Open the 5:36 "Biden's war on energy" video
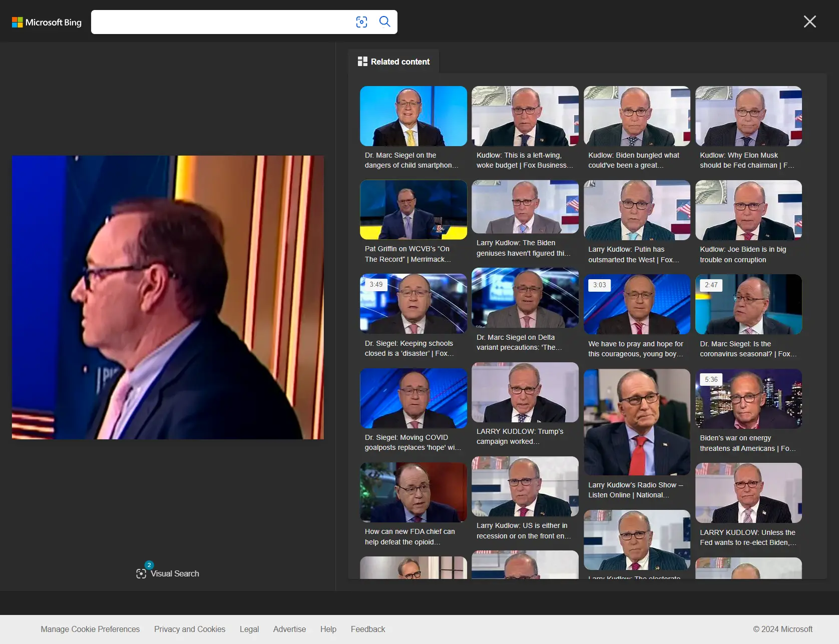The height and width of the screenshot is (644, 839). [x=748, y=399]
